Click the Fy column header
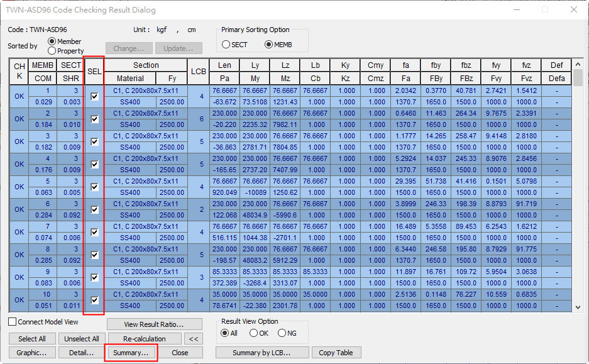This screenshot has width=589, height=364. point(172,78)
